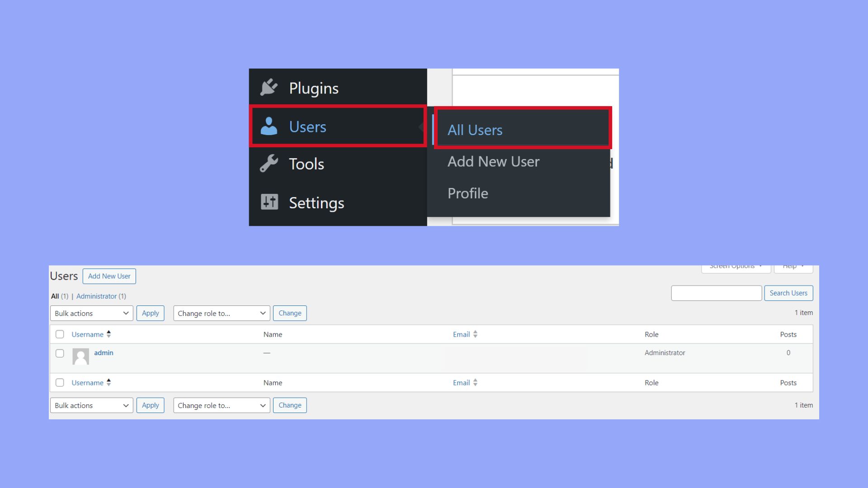Sort by bottom Email column arrows
Viewport: 868px width, 488px height.
475,383
